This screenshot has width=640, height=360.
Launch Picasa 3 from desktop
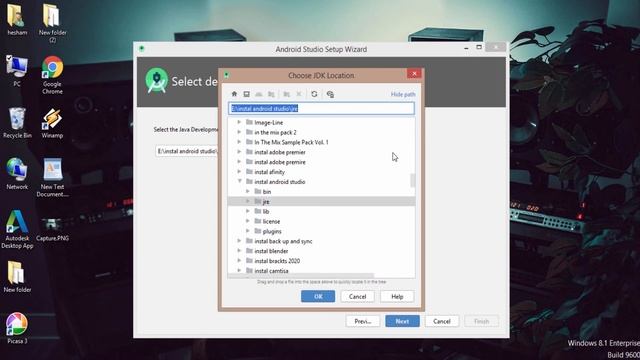(17, 328)
